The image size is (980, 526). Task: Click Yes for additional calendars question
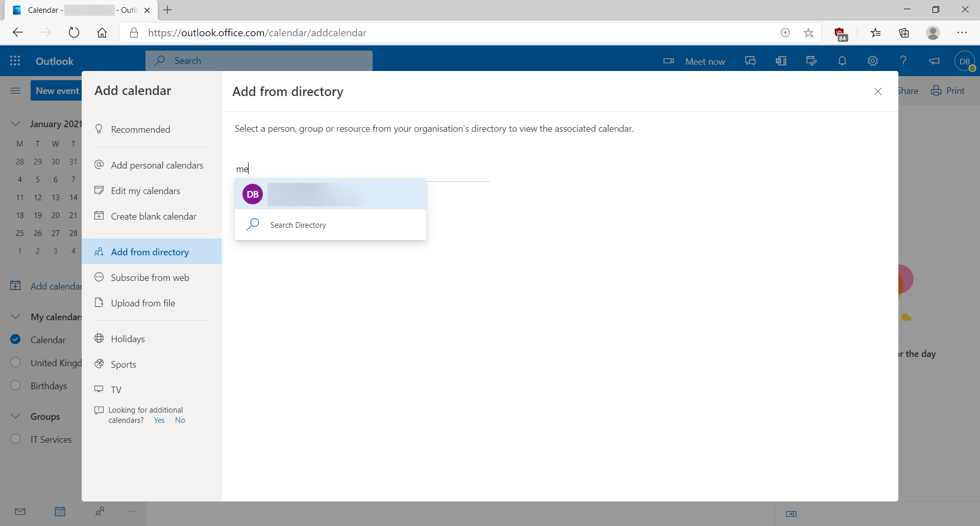pyautogui.click(x=159, y=420)
